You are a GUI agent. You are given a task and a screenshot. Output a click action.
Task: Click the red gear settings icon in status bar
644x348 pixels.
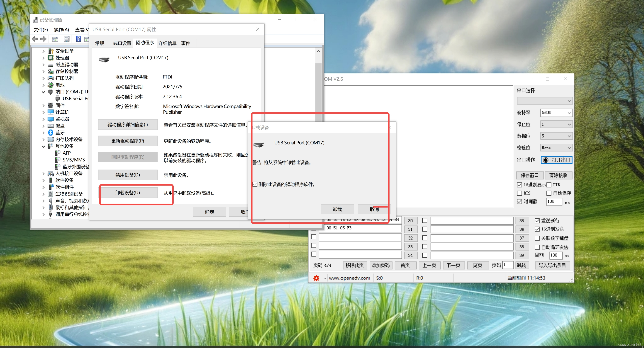(316, 278)
